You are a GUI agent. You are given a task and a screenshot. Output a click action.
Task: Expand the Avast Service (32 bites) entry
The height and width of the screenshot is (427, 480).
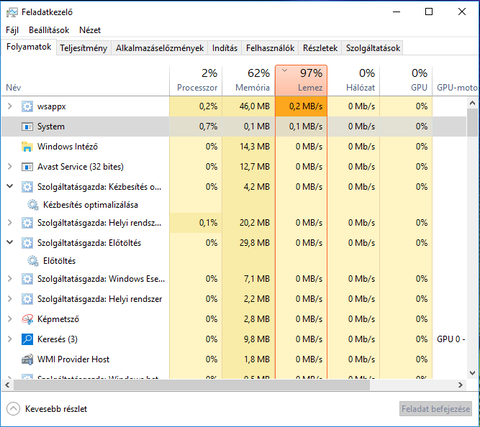(10, 166)
